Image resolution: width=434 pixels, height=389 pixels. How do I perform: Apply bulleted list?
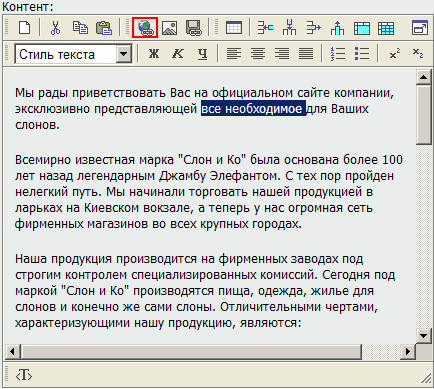(362, 54)
